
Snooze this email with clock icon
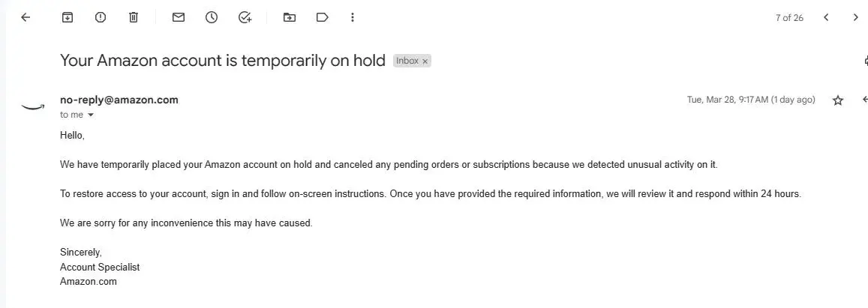[x=212, y=17]
